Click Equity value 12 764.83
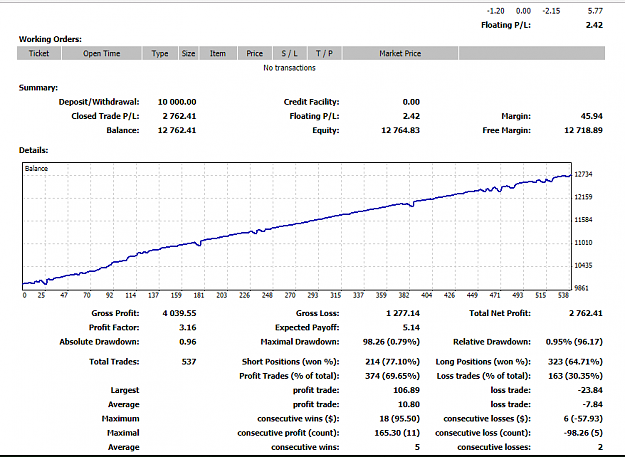This screenshot has width=625, height=457. (401, 130)
